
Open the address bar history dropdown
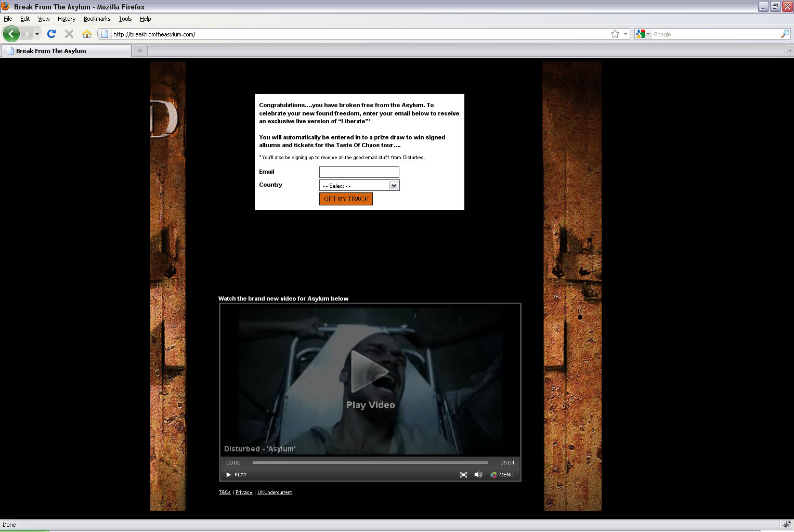click(626, 34)
